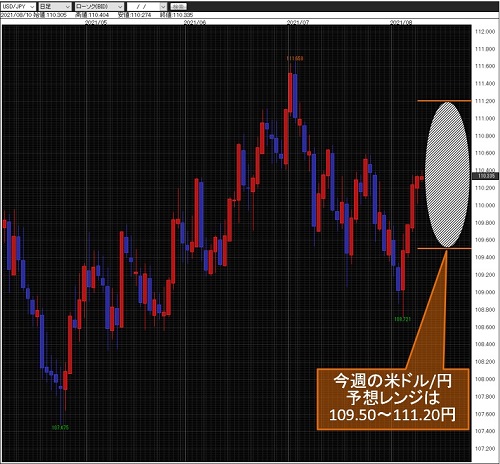Click the 2021/05 date axis label

(x=96, y=22)
